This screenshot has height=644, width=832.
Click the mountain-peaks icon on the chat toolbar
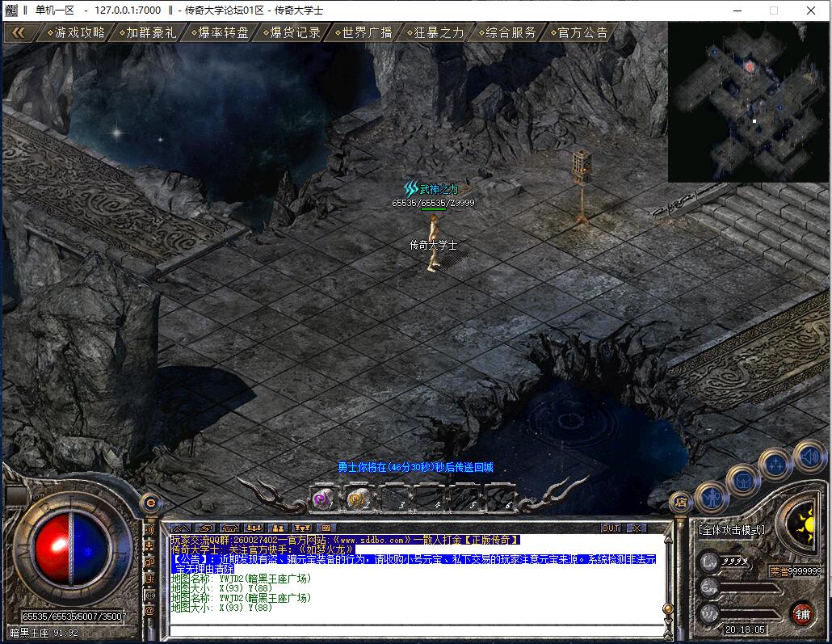[x=180, y=528]
